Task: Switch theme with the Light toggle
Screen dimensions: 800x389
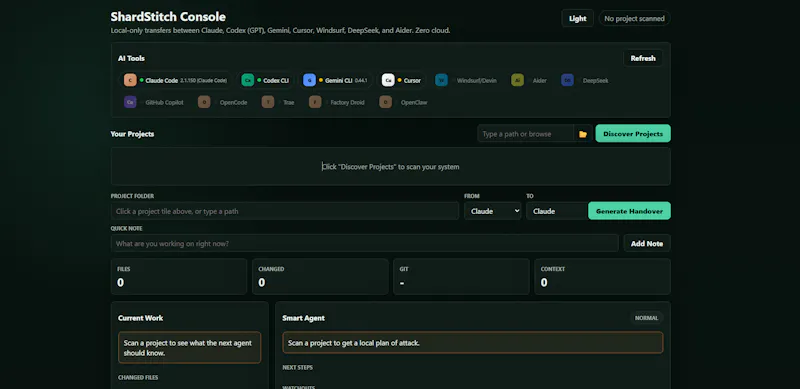Action: (x=578, y=18)
